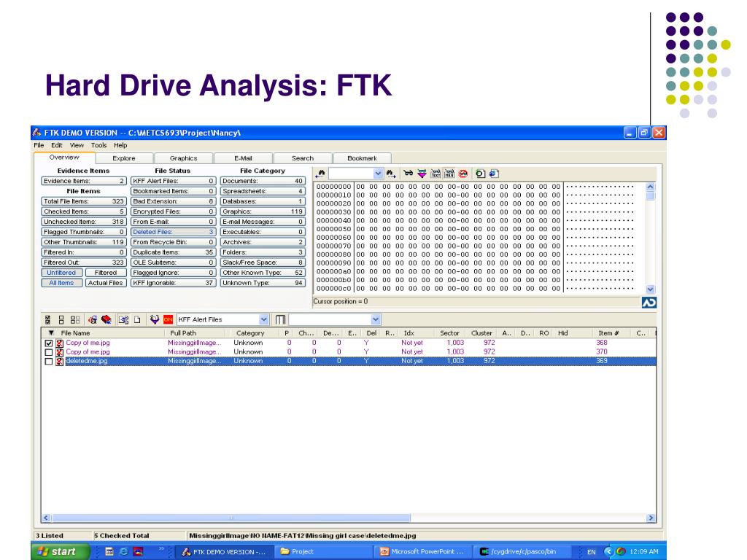Screen dimensions: 747x560
Task: Click file icon of item 370 row
Action: (x=60, y=352)
